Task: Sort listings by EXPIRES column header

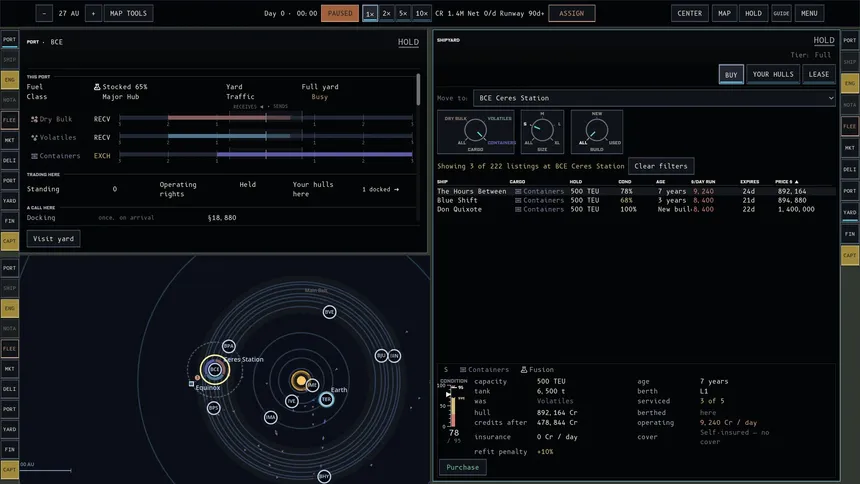Action: tap(749, 182)
